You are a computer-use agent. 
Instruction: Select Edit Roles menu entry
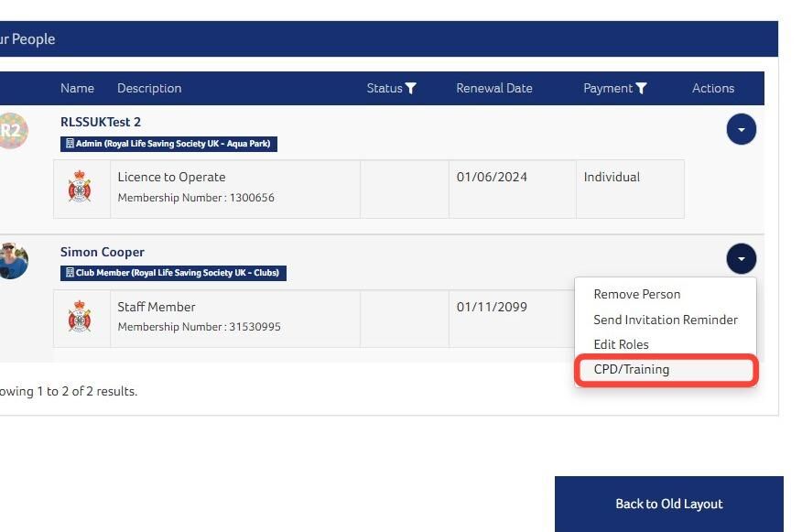[x=621, y=344]
